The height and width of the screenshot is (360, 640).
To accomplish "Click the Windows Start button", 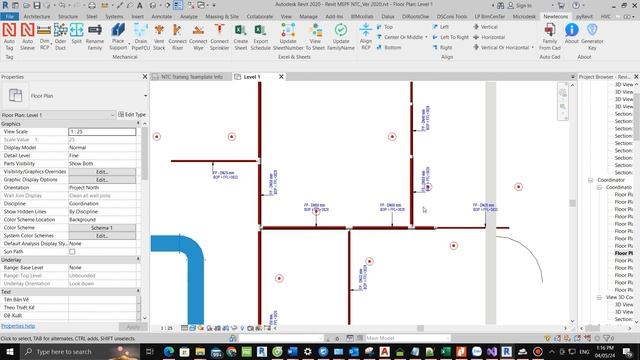I will [x=9, y=351].
